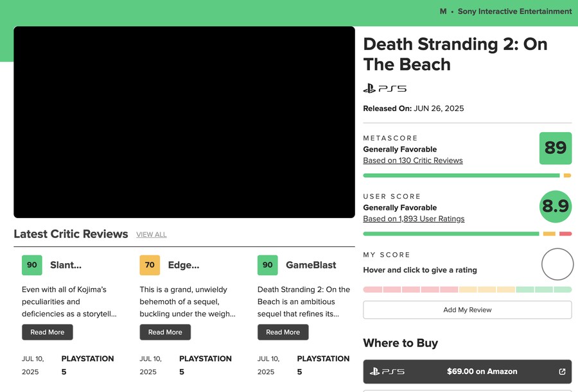Open the external link icon on the Amazon button
Viewport: 578px width, 392px height.
(x=562, y=371)
